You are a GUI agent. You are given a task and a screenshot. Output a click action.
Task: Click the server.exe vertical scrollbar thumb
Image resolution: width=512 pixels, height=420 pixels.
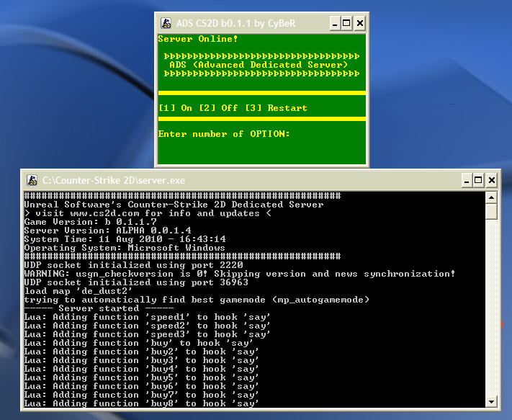[x=491, y=212]
